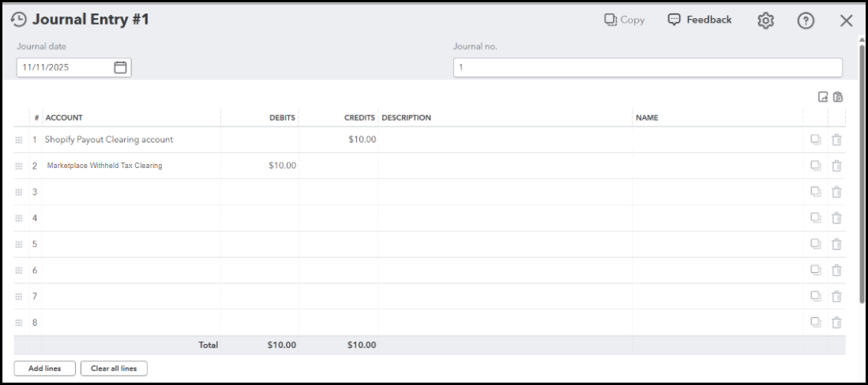
Task: Click the paste lines icon above the table
Action: click(x=838, y=97)
